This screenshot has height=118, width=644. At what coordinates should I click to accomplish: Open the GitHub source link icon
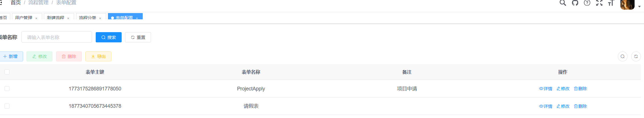click(x=575, y=3)
